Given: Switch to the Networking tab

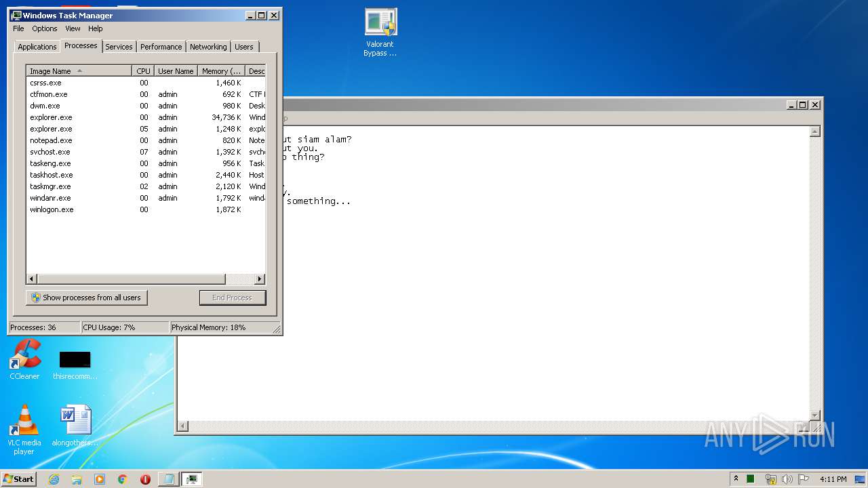Looking at the screenshot, I should point(208,47).
